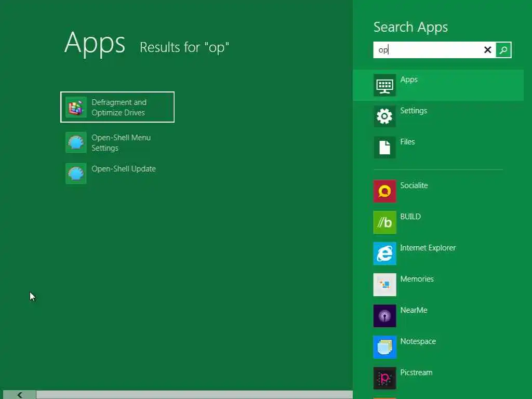
Task: Click the horizontal scrollbar track
Action: click(x=194, y=395)
